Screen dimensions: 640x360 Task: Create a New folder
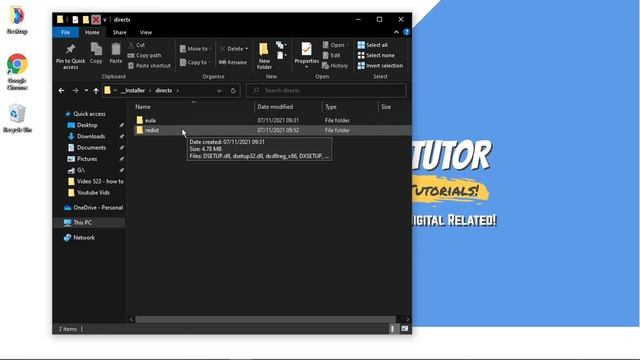[x=264, y=56]
